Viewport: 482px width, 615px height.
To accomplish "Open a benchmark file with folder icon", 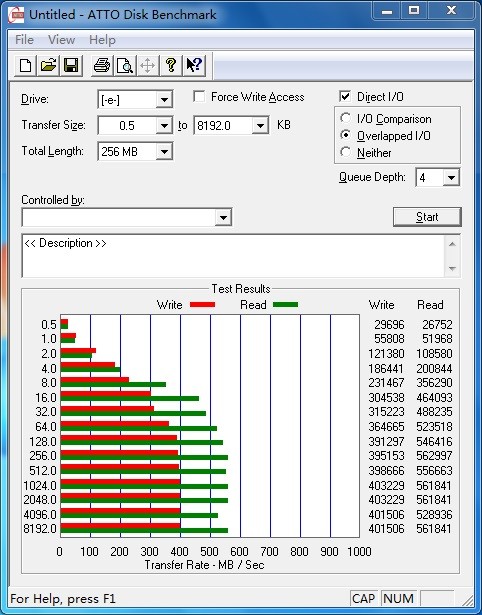I will point(48,66).
